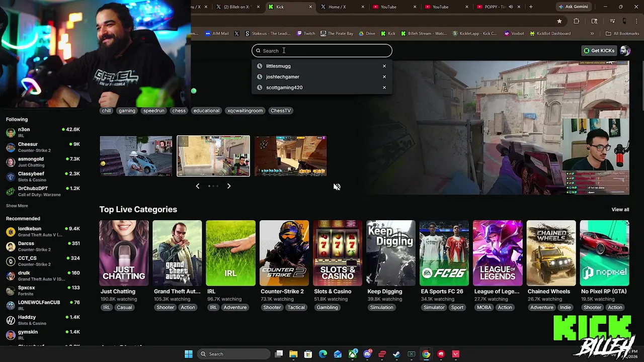Open View all live categories
Screen dimensions: 644x362
[x=620, y=210]
